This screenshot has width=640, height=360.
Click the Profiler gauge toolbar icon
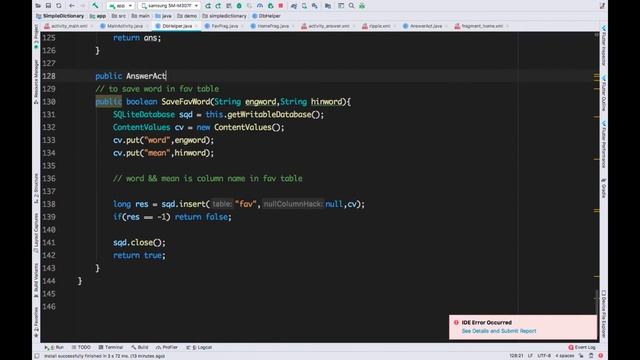pyautogui.click(x=260, y=6)
